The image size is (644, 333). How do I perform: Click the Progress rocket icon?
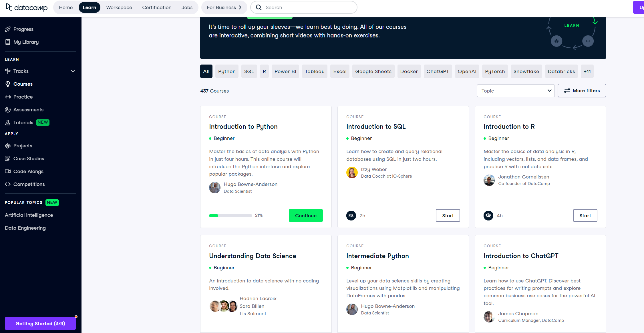[8, 29]
